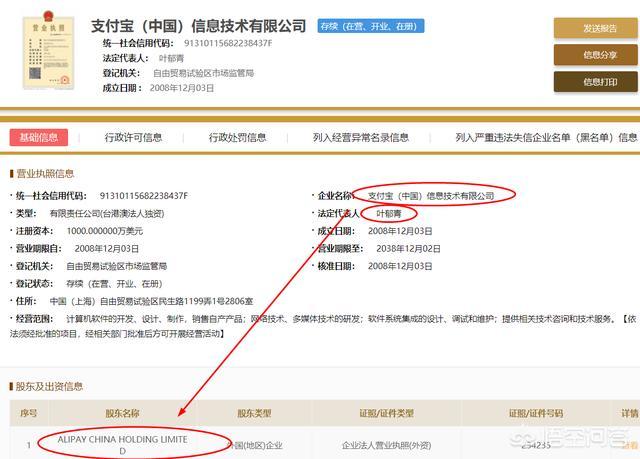640x459 pixels.
Task: Open the 行政处罚信息 tab
Action: pos(238,137)
